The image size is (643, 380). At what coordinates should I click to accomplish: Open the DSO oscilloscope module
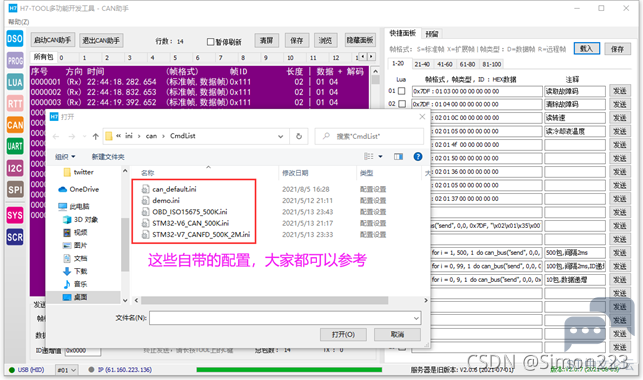(x=15, y=39)
